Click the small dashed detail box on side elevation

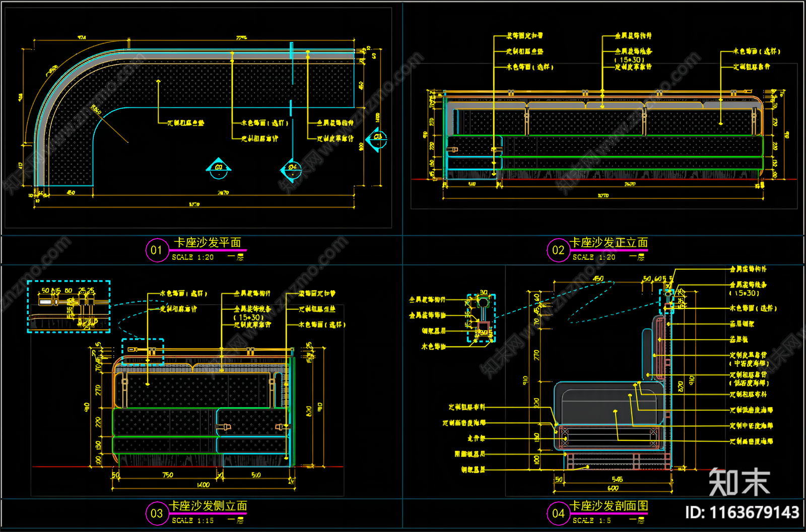click(143, 352)
